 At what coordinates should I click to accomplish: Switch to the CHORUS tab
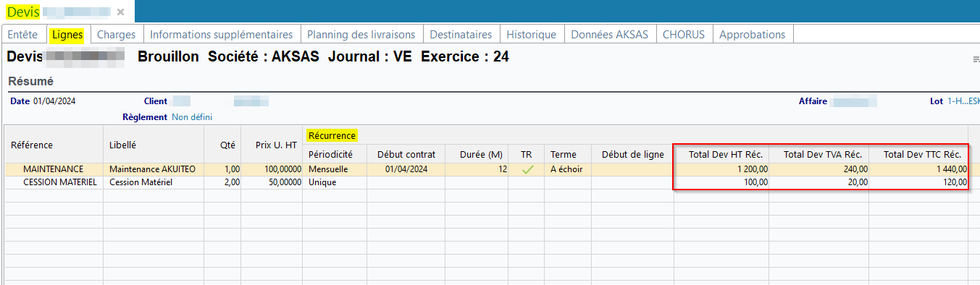pyautogui.click(x=684, y=34)
